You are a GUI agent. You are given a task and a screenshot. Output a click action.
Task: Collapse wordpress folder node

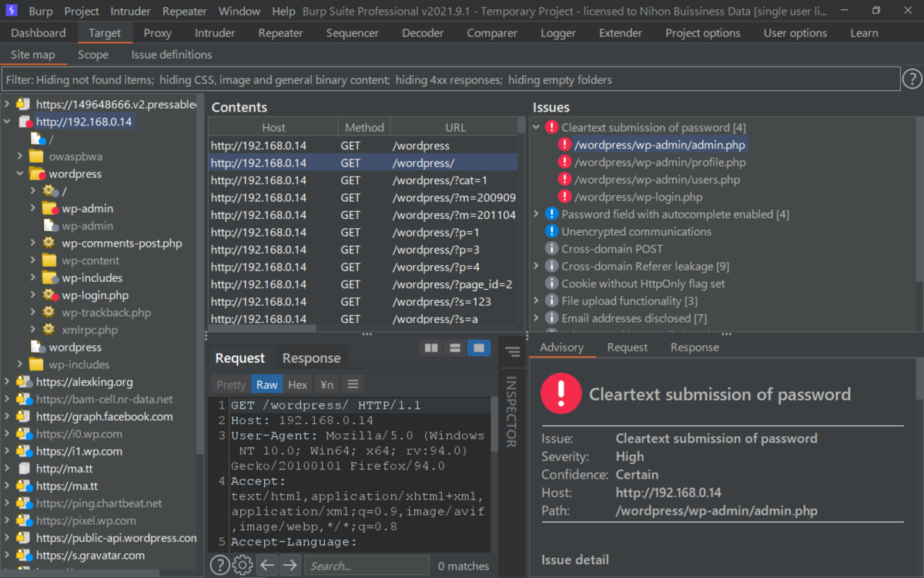click(20, 174)
